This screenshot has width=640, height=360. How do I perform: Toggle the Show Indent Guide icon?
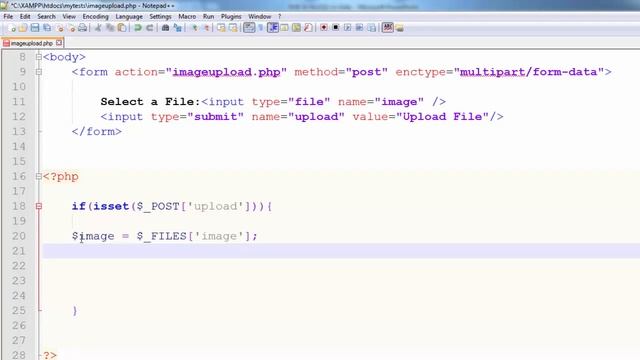(273, 28)
